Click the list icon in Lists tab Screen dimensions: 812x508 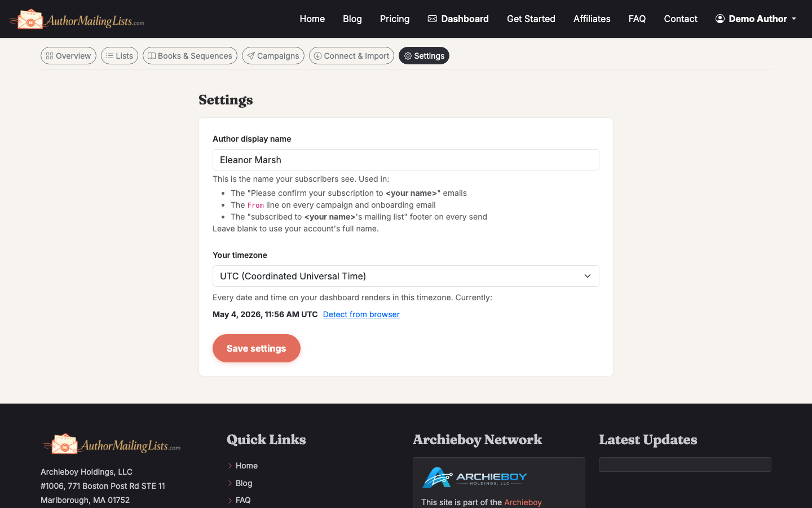109,56
